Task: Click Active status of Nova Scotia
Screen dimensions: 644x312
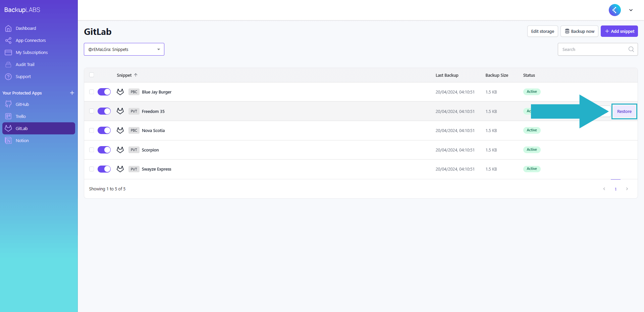Action: point(532,130)
